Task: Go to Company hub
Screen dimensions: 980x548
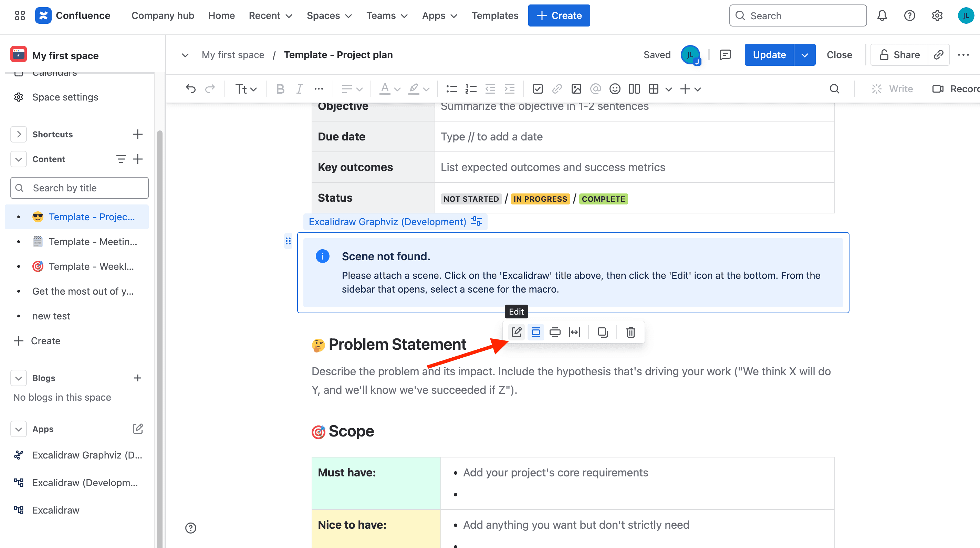Action: point(163,15)
